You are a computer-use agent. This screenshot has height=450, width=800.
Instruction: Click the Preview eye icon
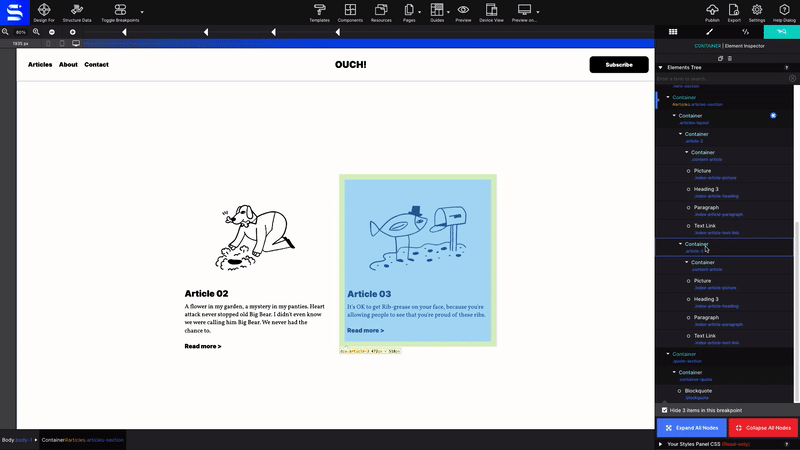point(463,10)
